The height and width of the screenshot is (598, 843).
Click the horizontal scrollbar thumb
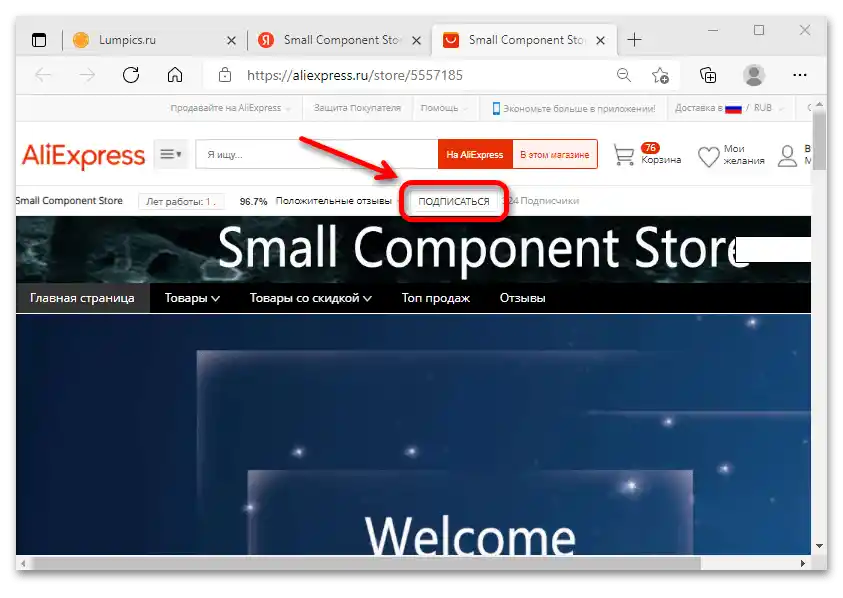click(367, 563)
